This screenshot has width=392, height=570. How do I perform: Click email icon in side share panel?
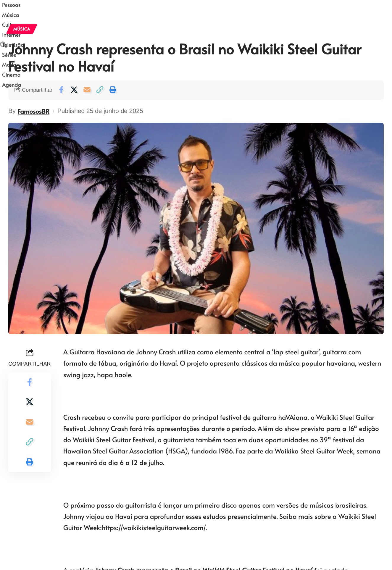click(x=30, y=422)
